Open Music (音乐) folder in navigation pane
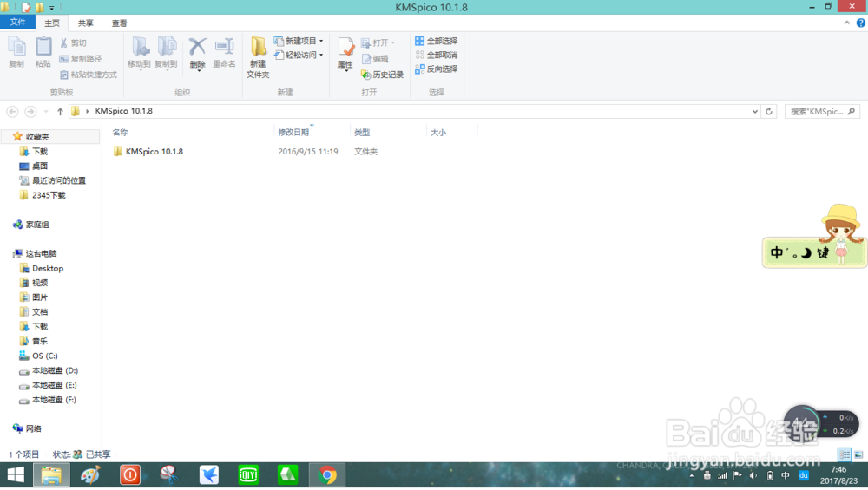868x490 pixels. coord(40,341)
